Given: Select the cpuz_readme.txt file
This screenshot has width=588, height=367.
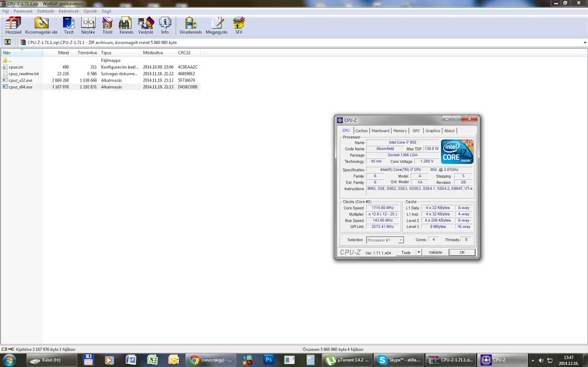Looking at the screenshot, I should [x=100, y=74].
